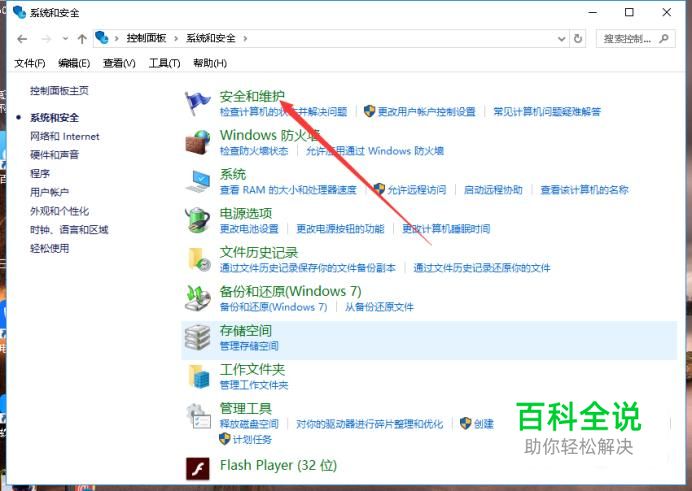The width and height of the screenshot is (692, 491).
Task: Click 从备份还原文件 link
Action: (379, 307)
